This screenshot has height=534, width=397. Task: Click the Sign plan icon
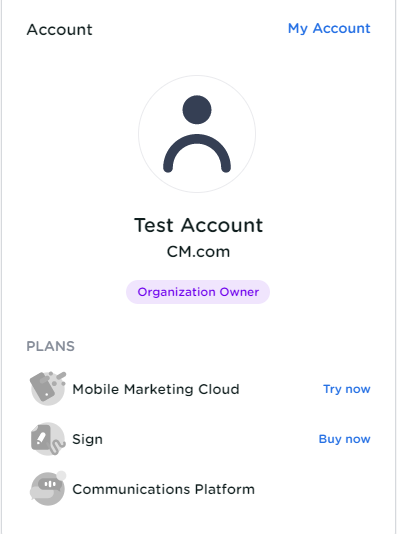[x=48, y=439]
